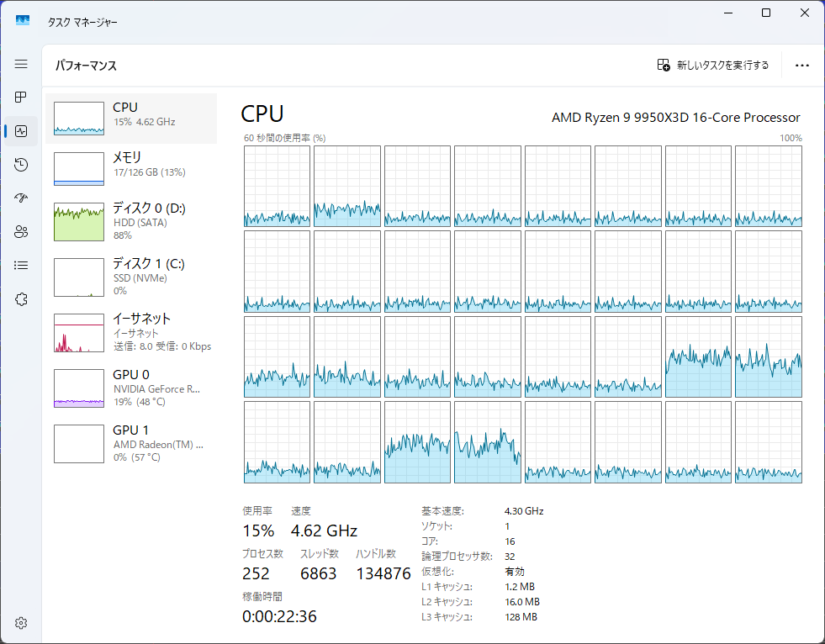Open the three-dot more options menu

pyautogui.click(x=801, y=66)
